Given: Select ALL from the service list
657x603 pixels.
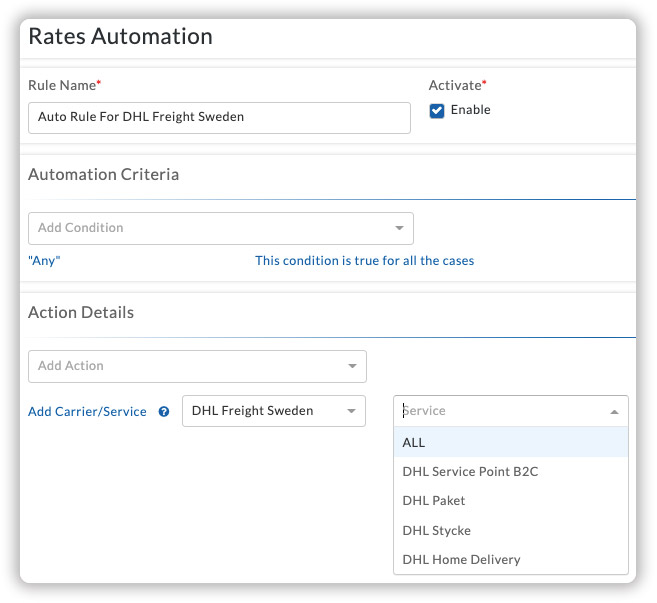Looking at the screenshot, I should click(x=511, y=443).
